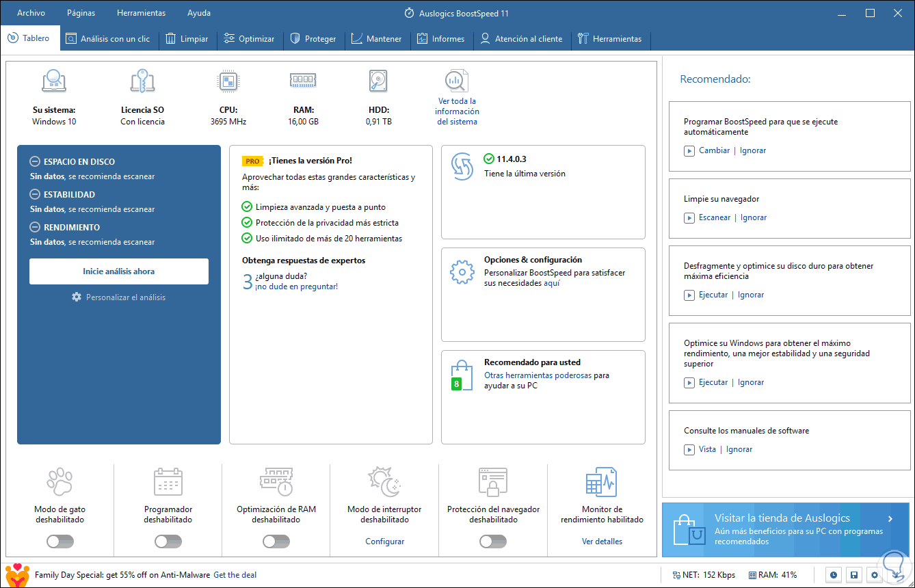This screenshot has height=588, width=915.
Task: Click the PRO badge
Action: pyautogui.click(x=252, y=161)
